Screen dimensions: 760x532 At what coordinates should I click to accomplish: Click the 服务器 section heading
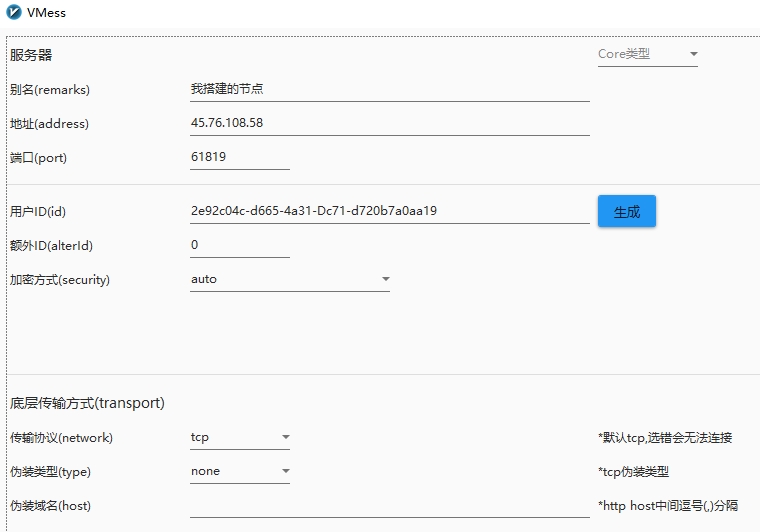[31, 55]
